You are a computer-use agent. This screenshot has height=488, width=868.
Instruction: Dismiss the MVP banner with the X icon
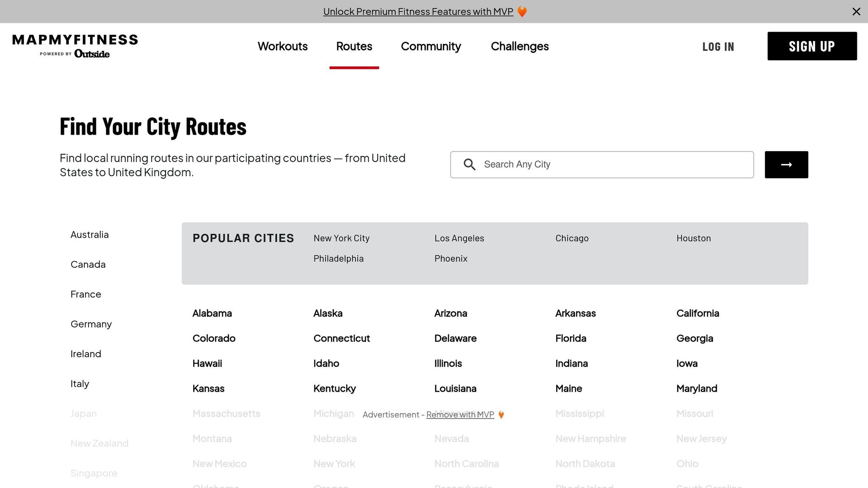click(x=857, y=11)
